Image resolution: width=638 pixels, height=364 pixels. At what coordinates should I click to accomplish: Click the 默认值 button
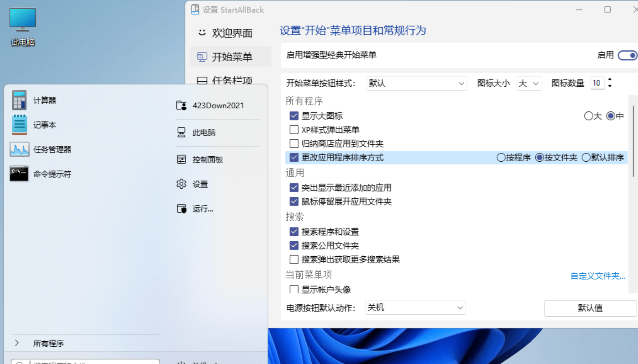(x=590, y=308)
